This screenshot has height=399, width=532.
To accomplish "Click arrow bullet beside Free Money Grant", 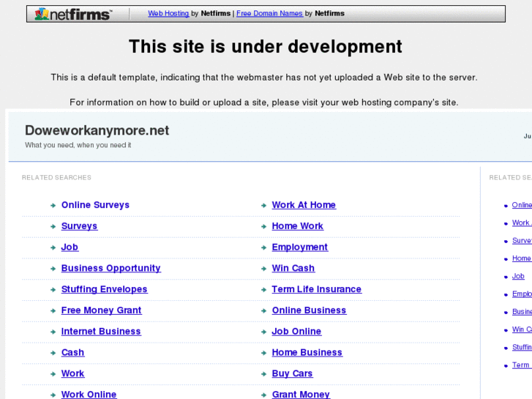I will [x=53, y=310].
